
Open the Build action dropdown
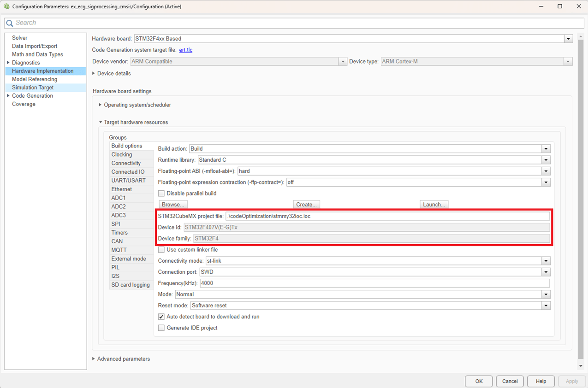[546, 149]
